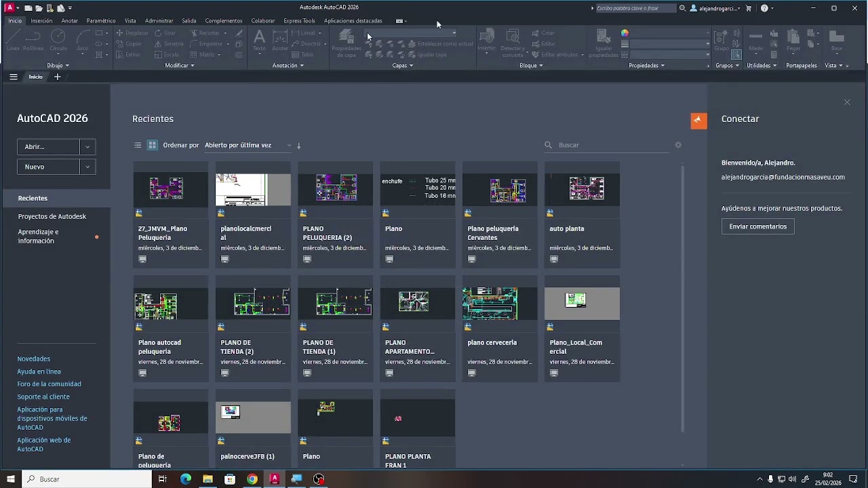Image resolution: width=868 pixels, height=488 pixels.
Task: Open the recent files settings gear
Action: pos(678,145)
